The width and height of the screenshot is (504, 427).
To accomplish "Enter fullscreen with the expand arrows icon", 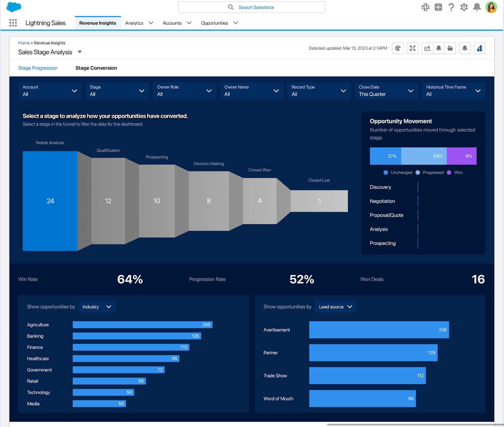I will point(412,48).
